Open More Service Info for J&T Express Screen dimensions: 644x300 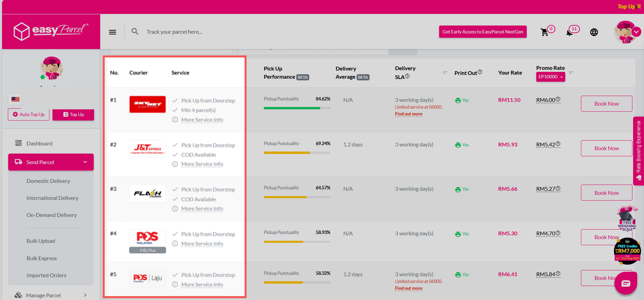click(202, 164)
